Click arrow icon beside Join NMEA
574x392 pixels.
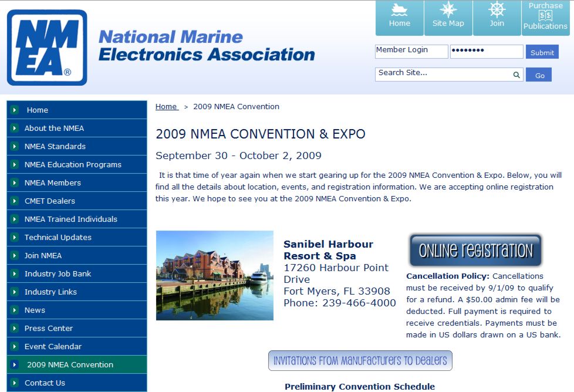coord(15,255)
